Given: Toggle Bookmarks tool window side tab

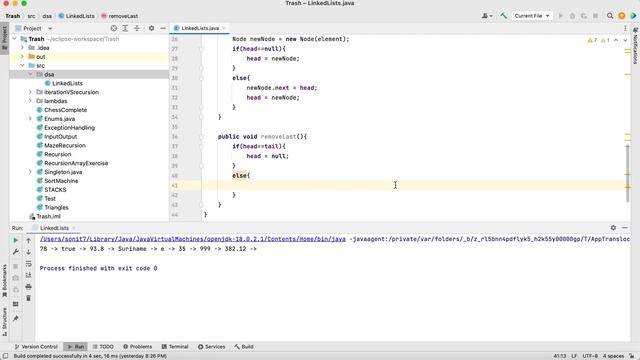Looking at the screenshot, I should 4,281.
